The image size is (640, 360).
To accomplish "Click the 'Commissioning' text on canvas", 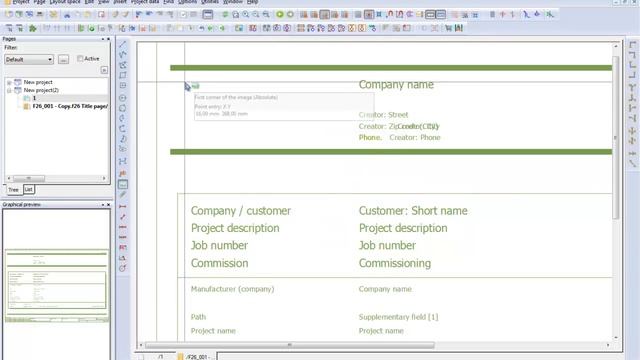I will coord(395,263).
